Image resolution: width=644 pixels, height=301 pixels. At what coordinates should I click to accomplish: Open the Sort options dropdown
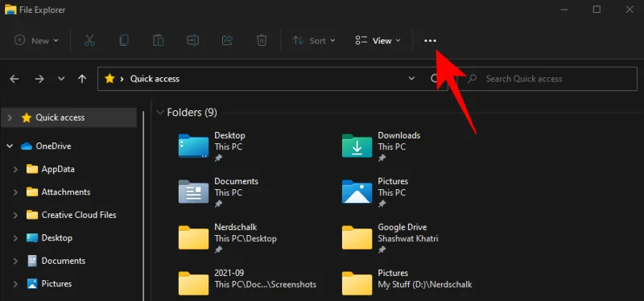(313, 41)
